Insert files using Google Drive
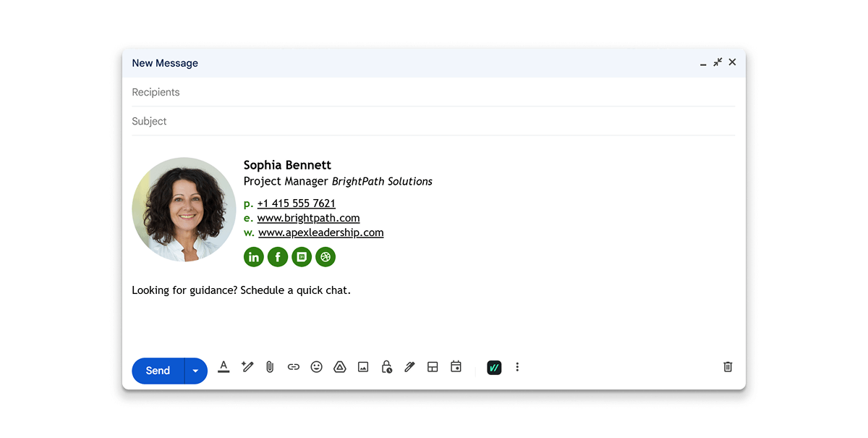This screenshot has width=868, height=438. pyautogui.click(x=340, y=367)
